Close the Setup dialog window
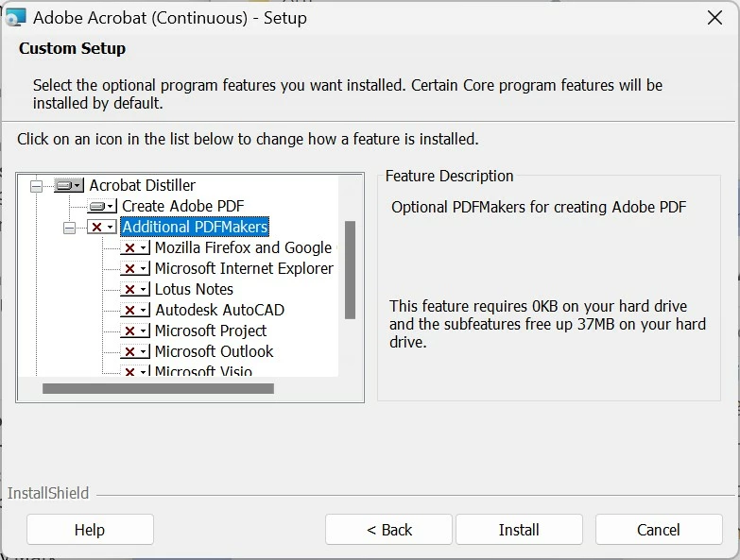This screenshot has height=560, width=740. (714, 18)
